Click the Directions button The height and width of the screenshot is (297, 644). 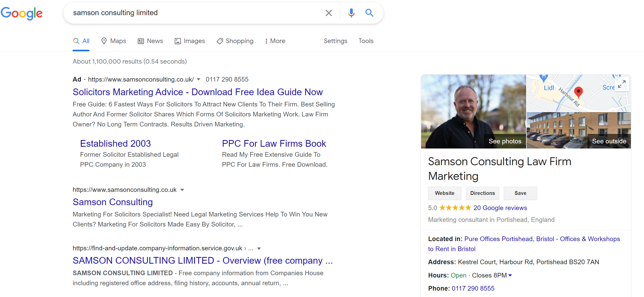click(x=482, y=193)
